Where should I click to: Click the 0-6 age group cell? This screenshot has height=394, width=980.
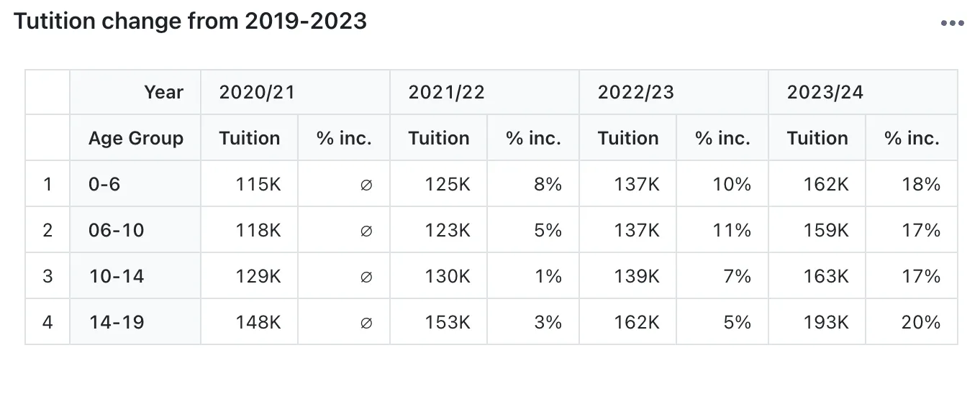(135, 183)
